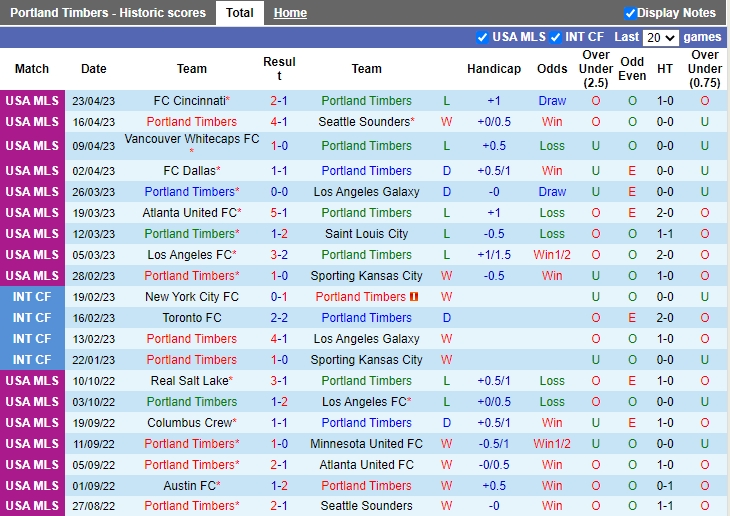
Task: Click the Vancouver Whitecaps FC team link
Action: tap(191, 139)
